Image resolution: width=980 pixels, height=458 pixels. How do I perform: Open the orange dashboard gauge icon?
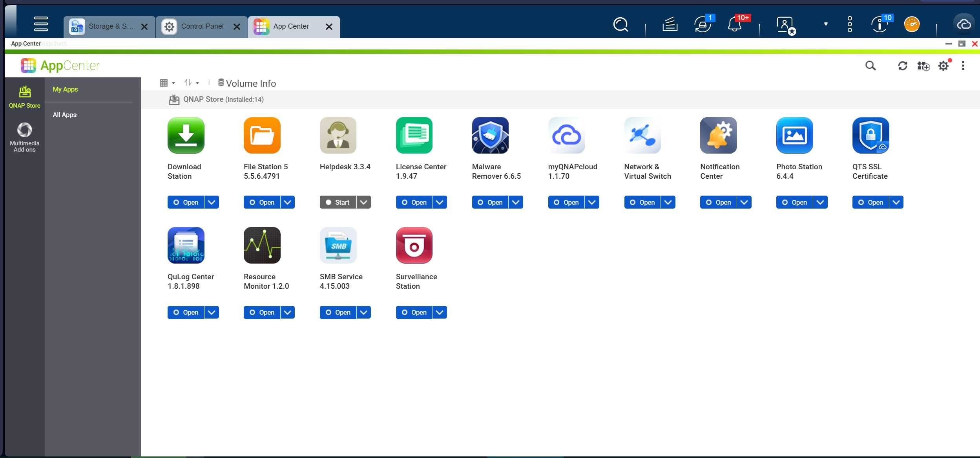[912, 24]
